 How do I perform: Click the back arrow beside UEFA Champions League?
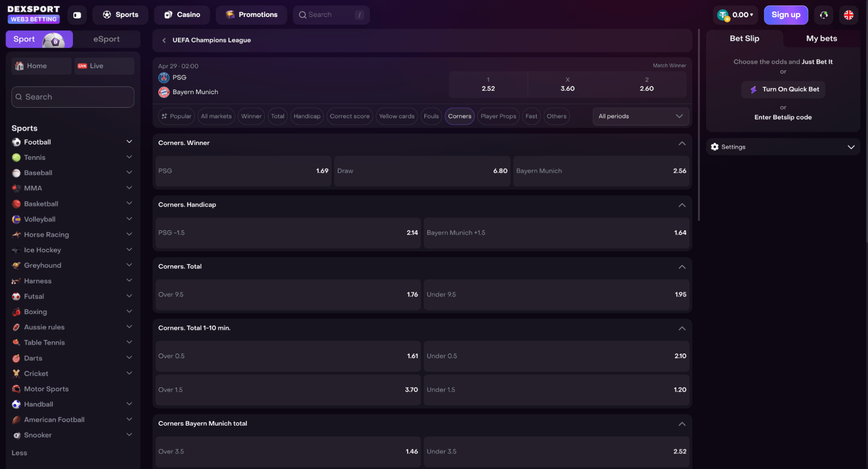164,40
